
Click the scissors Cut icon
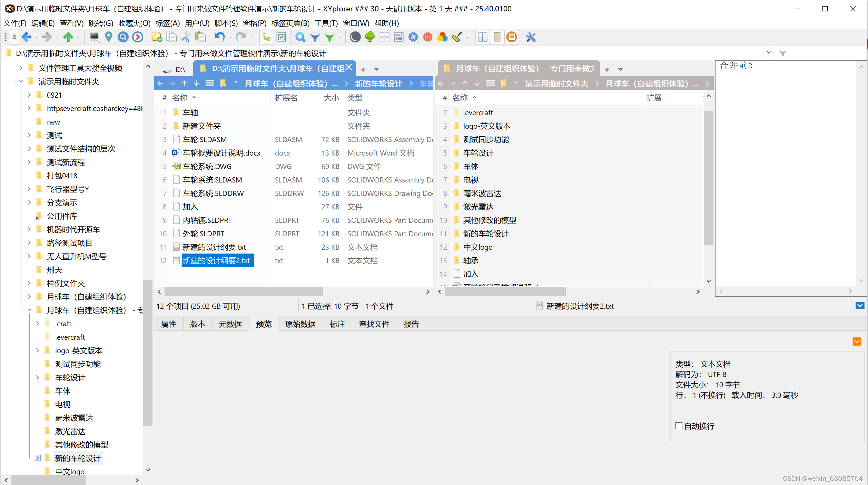(x=186, y=37)
